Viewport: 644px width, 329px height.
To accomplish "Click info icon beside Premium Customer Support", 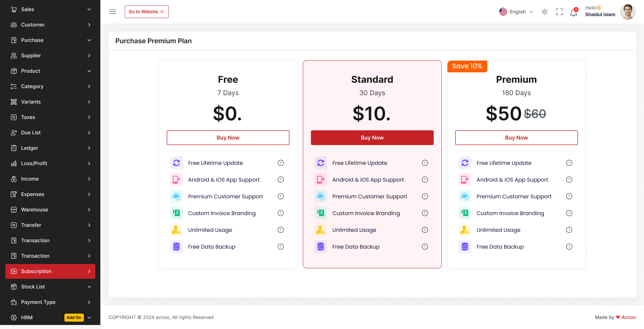I will click(281, 196).
